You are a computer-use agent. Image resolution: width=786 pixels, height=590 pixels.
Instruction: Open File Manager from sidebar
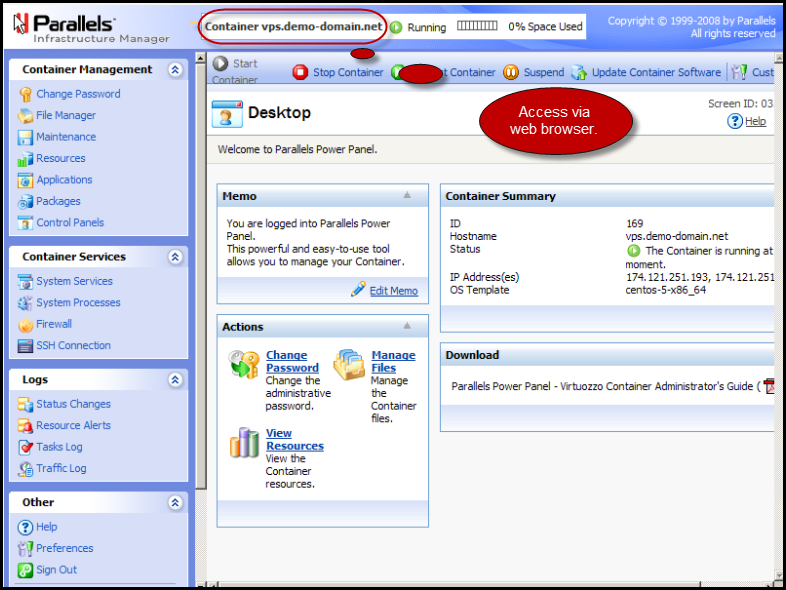click(66, 115)
